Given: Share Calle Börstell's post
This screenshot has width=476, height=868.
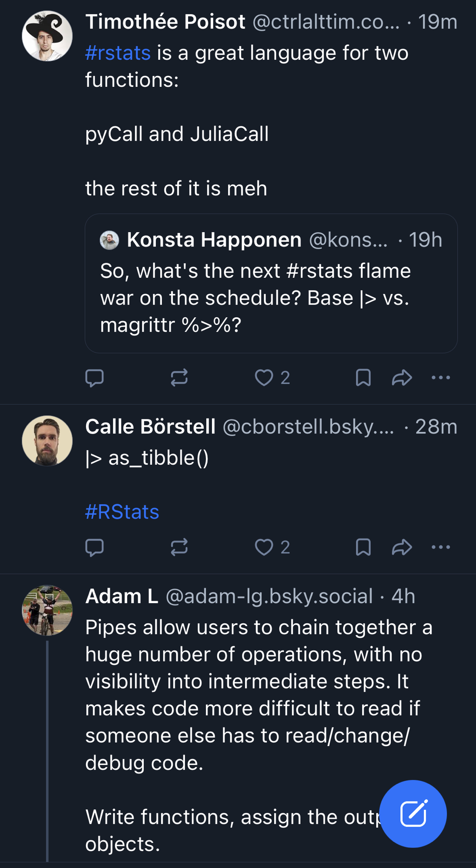Looking at the screenshot, I should click(x=402, y=547).
